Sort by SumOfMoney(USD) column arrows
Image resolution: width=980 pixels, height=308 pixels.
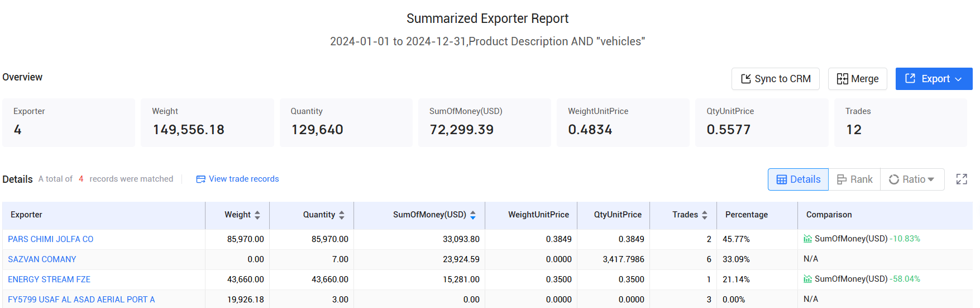(473, 215)
